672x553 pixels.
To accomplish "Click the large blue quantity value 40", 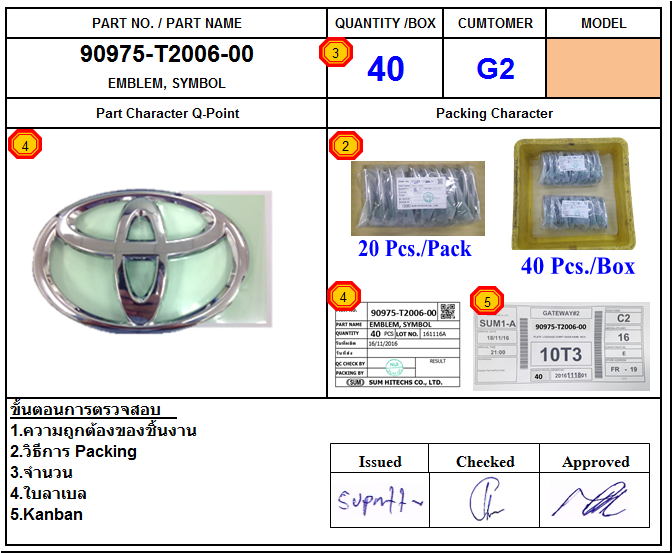I will point(386,69).
